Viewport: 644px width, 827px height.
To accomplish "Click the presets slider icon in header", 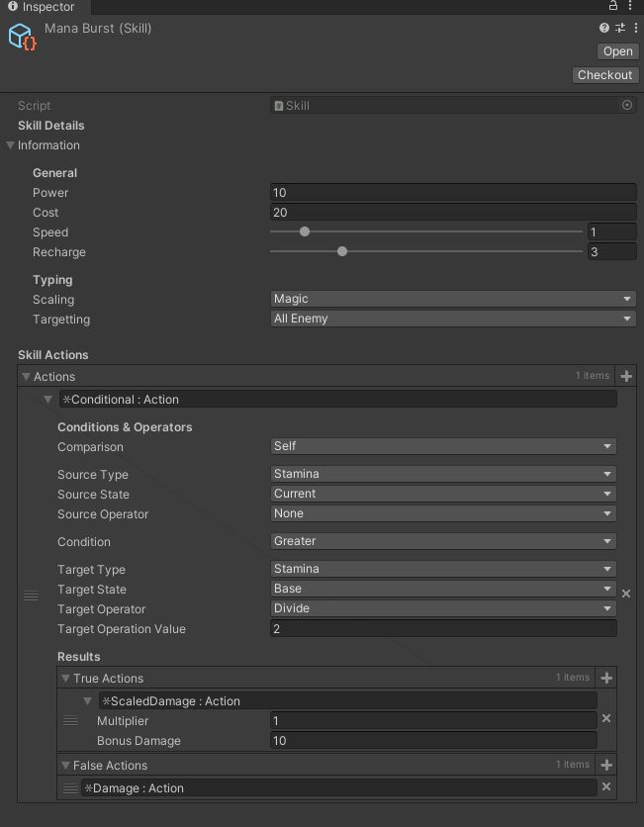I will (620, 29).
